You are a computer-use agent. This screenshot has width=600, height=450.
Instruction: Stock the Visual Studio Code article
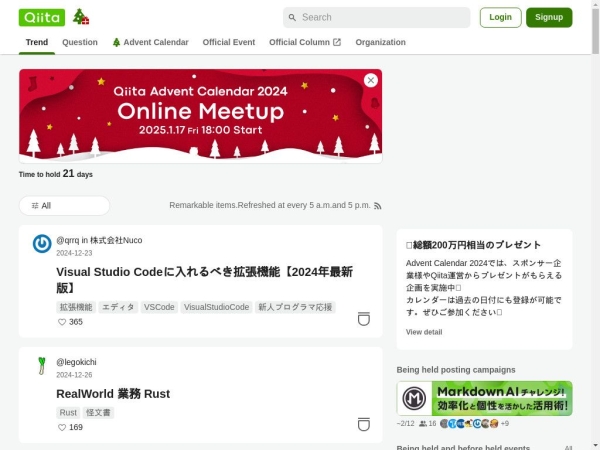pyautogui.click(x=364, y=319)
